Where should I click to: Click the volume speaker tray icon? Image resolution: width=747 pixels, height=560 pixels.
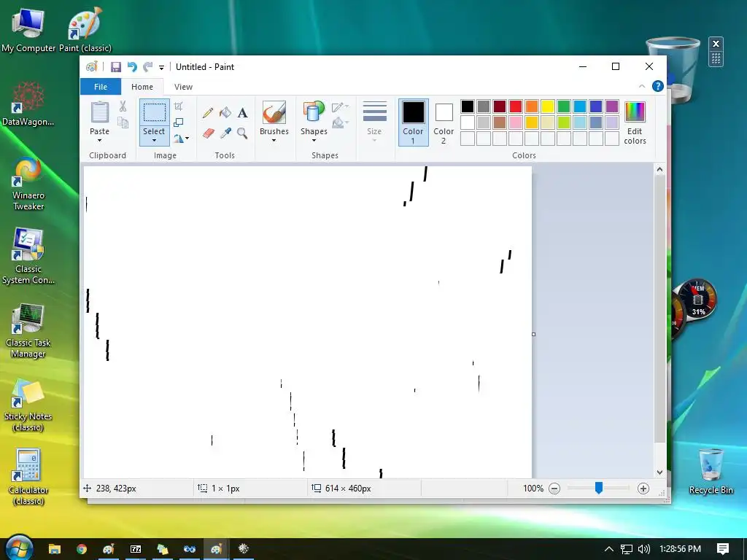point(643,549)
